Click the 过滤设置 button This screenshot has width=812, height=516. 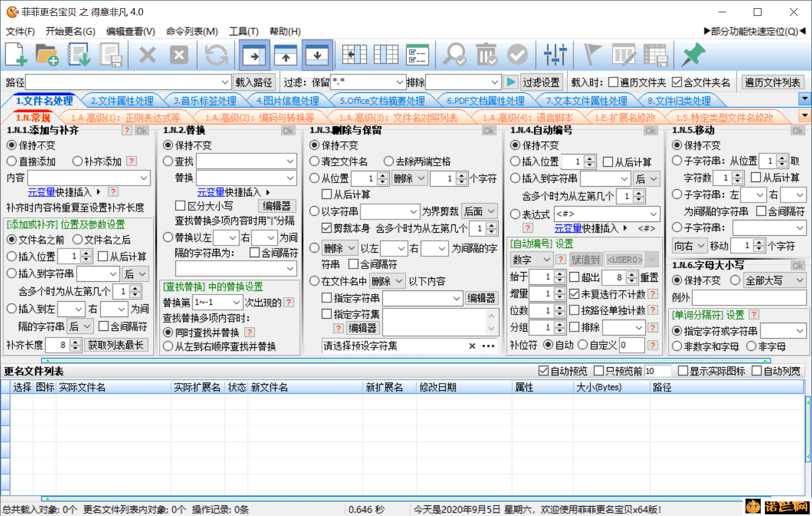541,82
